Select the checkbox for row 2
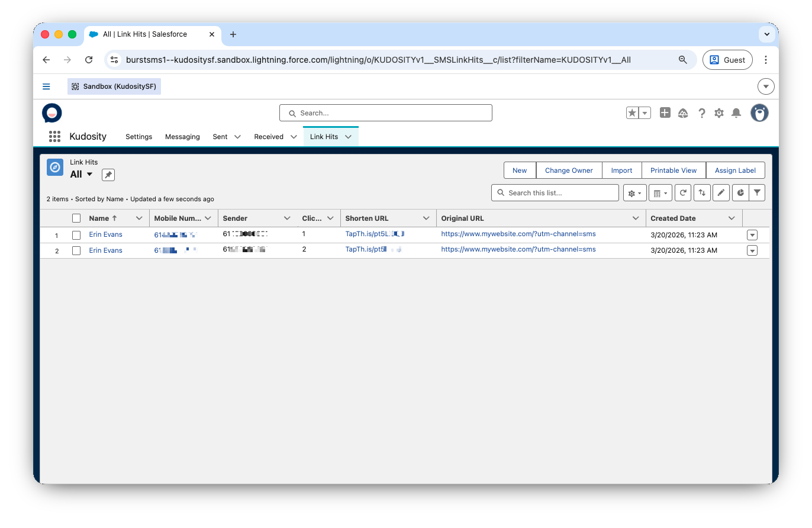This screenshot has height=528, width=812. click(x=76, y=251)
